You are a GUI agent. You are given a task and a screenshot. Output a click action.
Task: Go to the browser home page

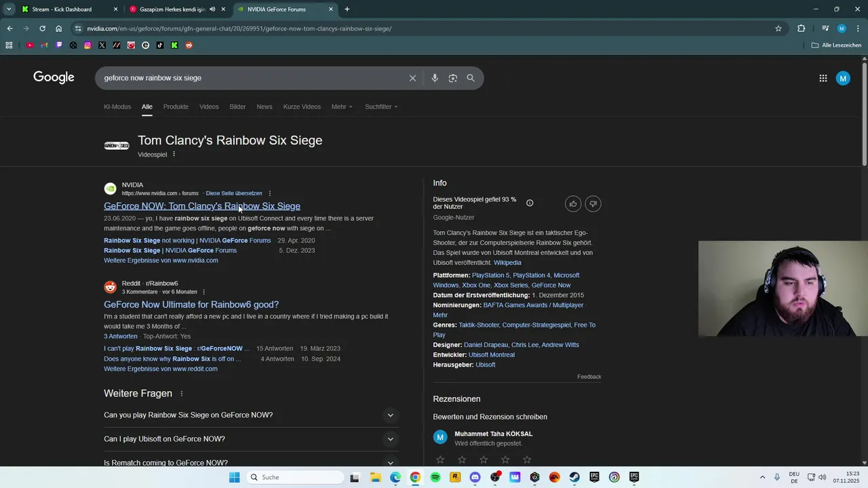click(59, 28)
